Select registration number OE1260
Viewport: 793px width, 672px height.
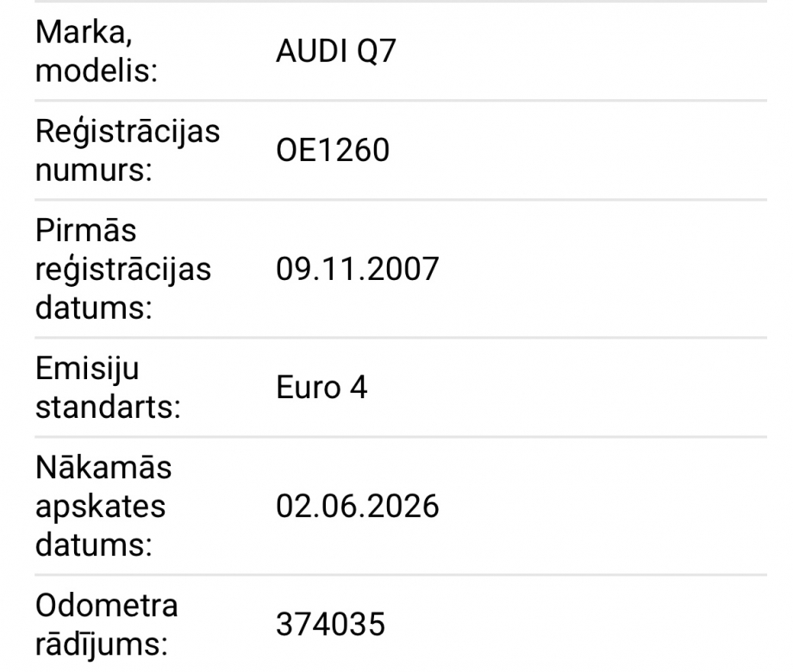(333, 150)
